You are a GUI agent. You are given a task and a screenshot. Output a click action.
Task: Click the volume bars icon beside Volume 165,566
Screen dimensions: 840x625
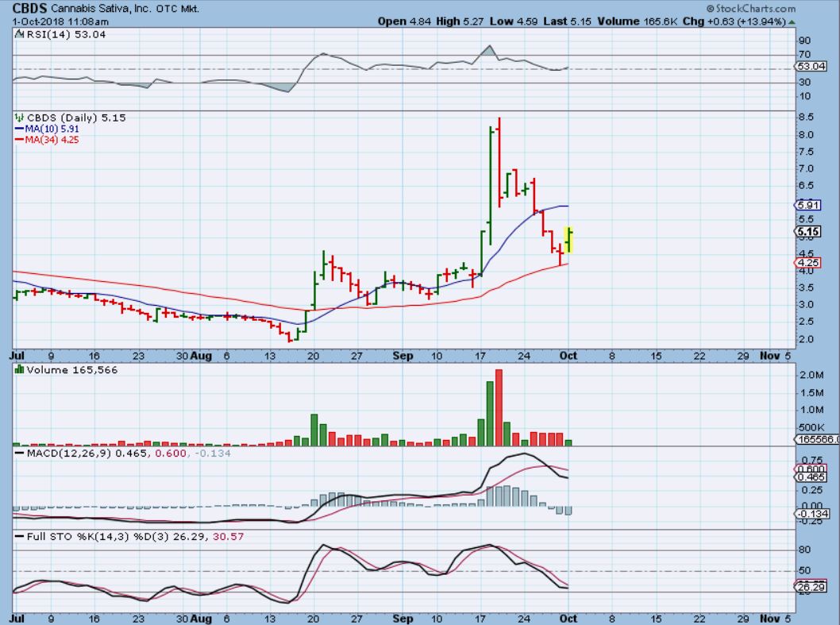19,369
